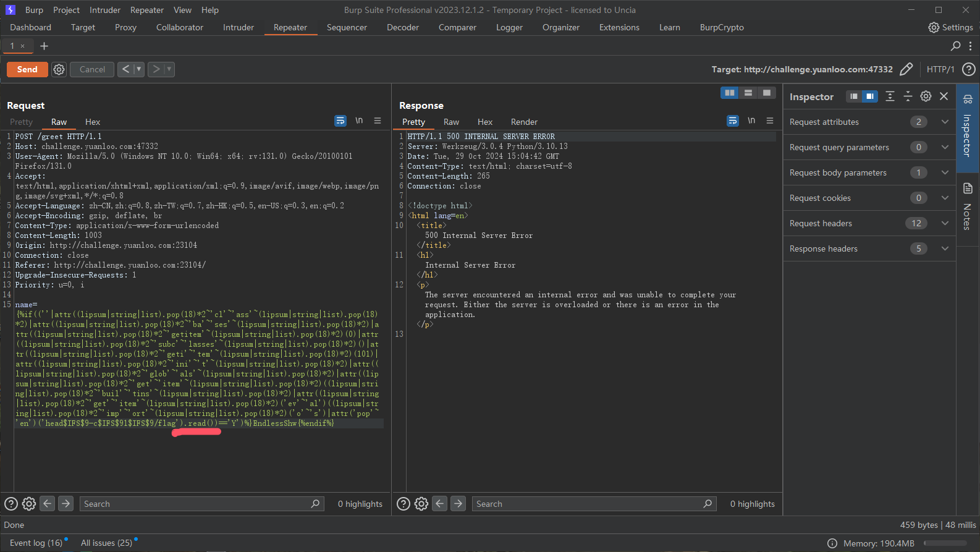The height and width of the screenshot is (552, 980).
Task: Search Repeater tabs with magnifier icon
Action: pos(955,46)
